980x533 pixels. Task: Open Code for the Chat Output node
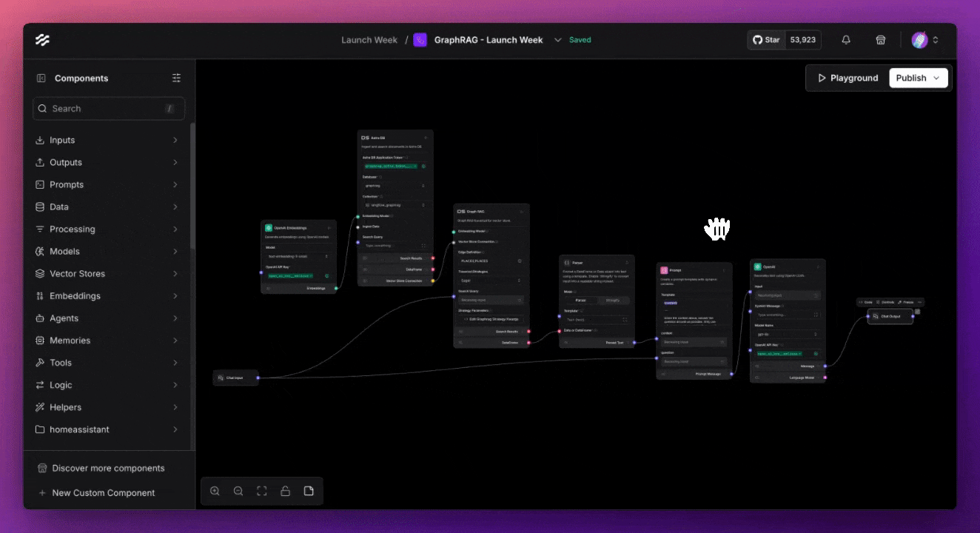865,302
